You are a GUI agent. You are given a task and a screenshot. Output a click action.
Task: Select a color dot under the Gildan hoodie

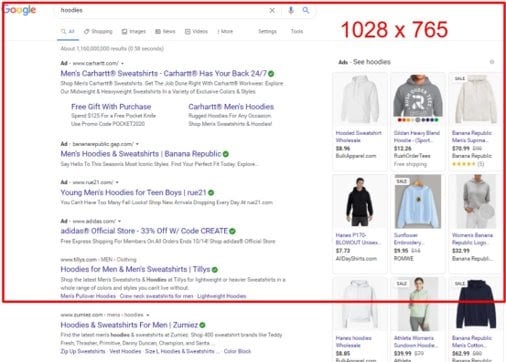[x=418, y=120]
